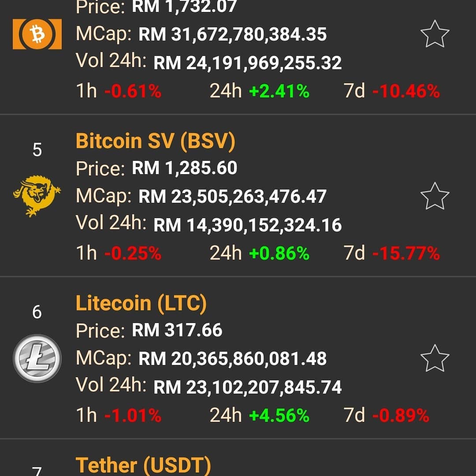Tap Litecoin 24h volume RM 23,102,207,845.74
The height and width of the screenshot is (476, 476).
[247, 387]
